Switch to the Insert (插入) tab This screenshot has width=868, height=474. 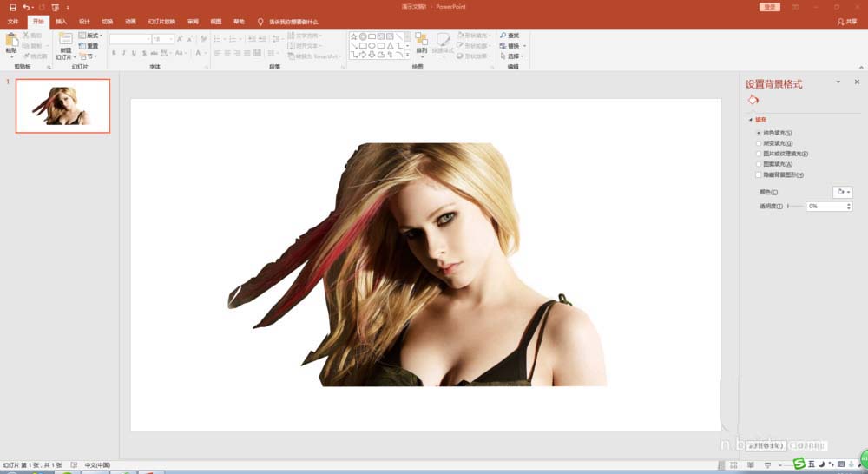pos(61,22)
